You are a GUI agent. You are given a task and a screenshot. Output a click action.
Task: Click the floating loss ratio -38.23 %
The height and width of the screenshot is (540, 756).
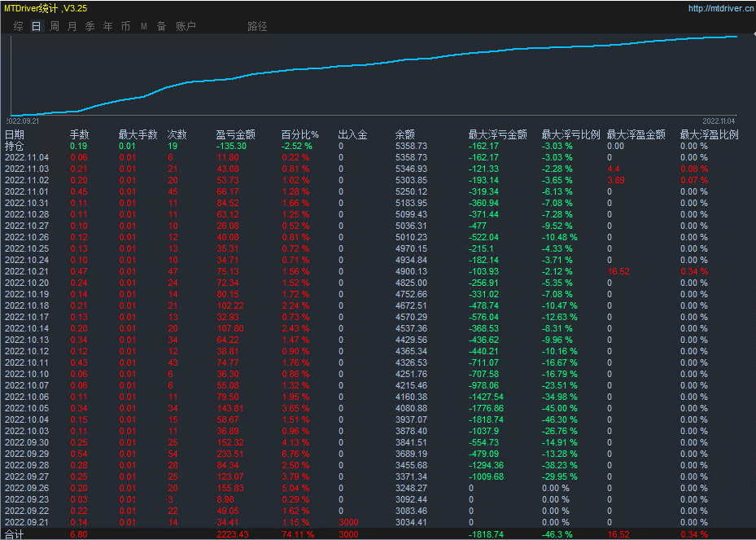(x=559, y=465)
